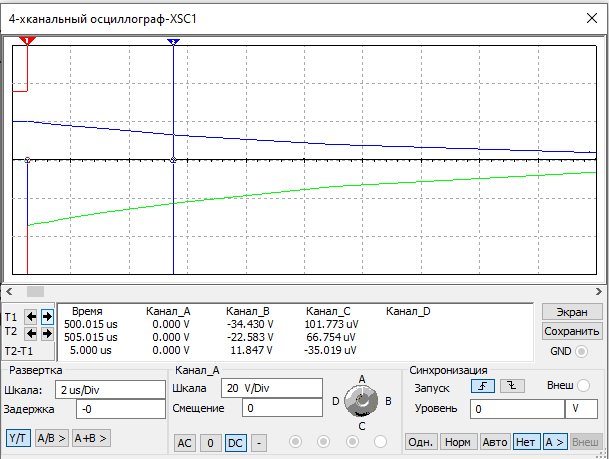Set DC coupling for channel A
609x459 pixels.
[x=235, y=443]
